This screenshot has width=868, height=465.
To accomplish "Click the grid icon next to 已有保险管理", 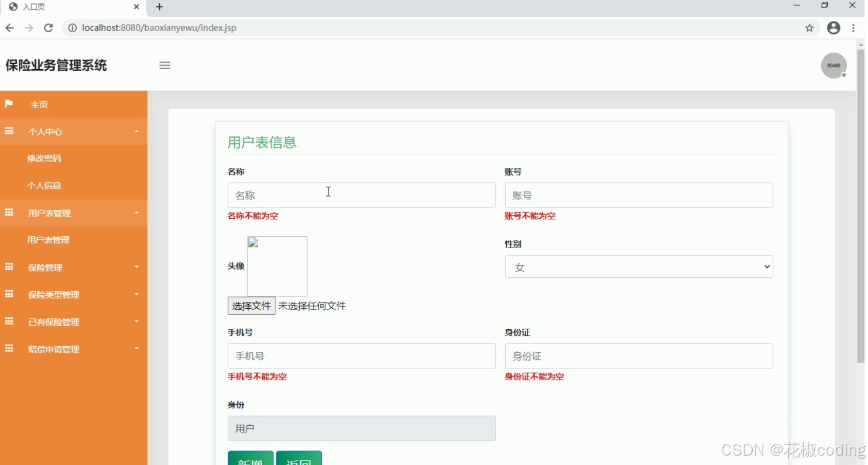I will coord(9,321).
